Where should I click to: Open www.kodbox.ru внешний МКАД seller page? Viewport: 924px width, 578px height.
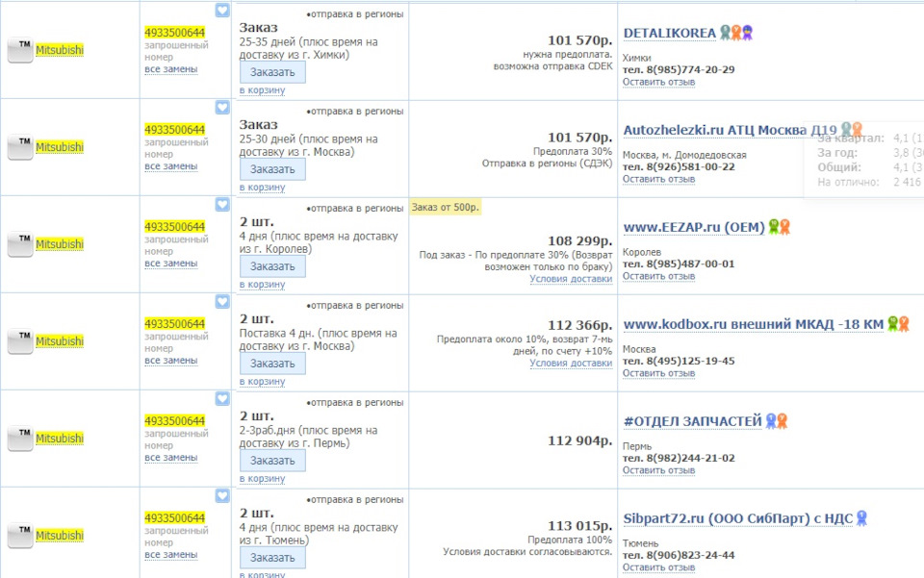coord(753,324)
